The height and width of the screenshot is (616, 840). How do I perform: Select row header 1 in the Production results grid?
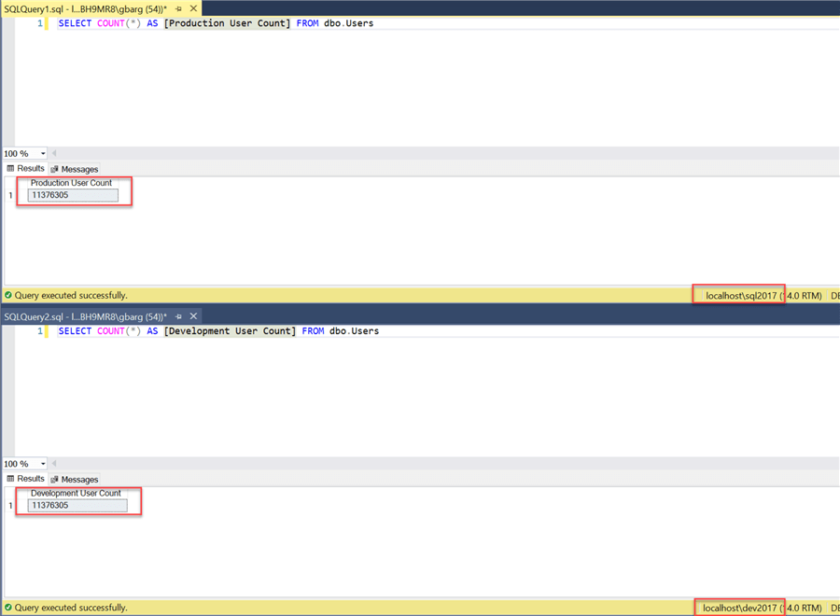tap(10, 195)
